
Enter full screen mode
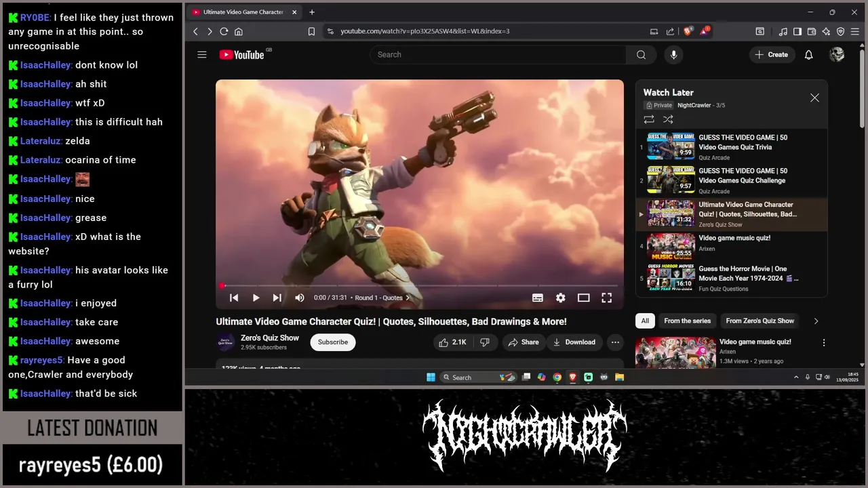(x=607, y=298)
